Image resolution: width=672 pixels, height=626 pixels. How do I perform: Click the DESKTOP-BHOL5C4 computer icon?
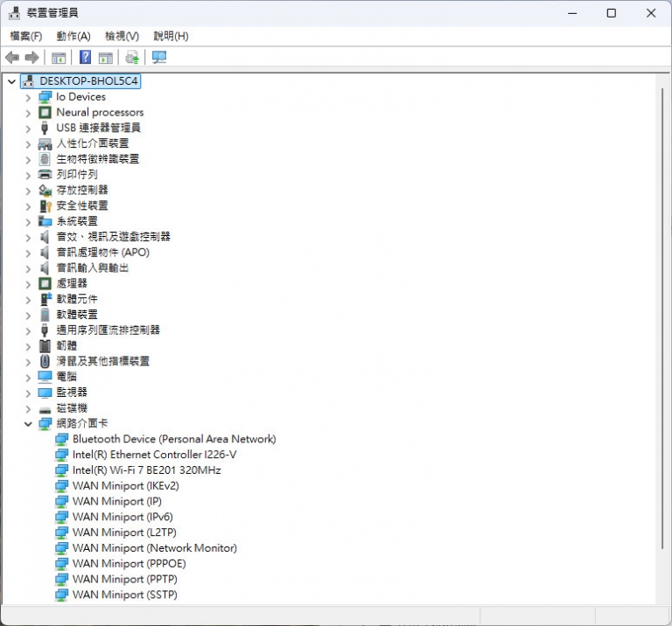point(29,81)
